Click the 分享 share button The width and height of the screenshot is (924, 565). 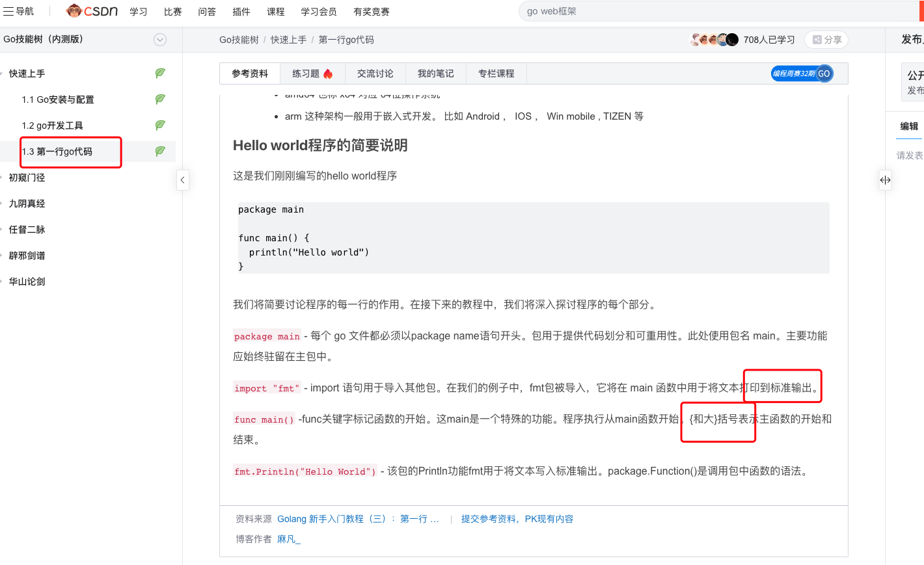[826, 40]
